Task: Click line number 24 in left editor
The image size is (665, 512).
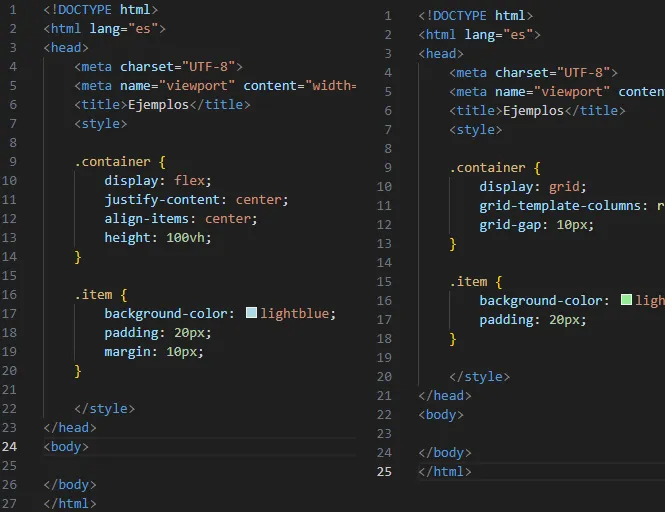Action: 9,447
